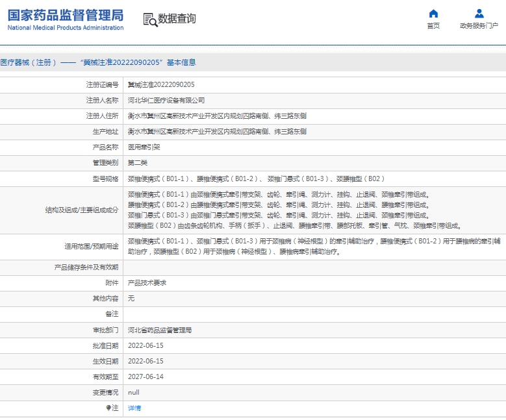
Task: Open the 国家药品监督管理局 logo
Action: tap(66, 19)
